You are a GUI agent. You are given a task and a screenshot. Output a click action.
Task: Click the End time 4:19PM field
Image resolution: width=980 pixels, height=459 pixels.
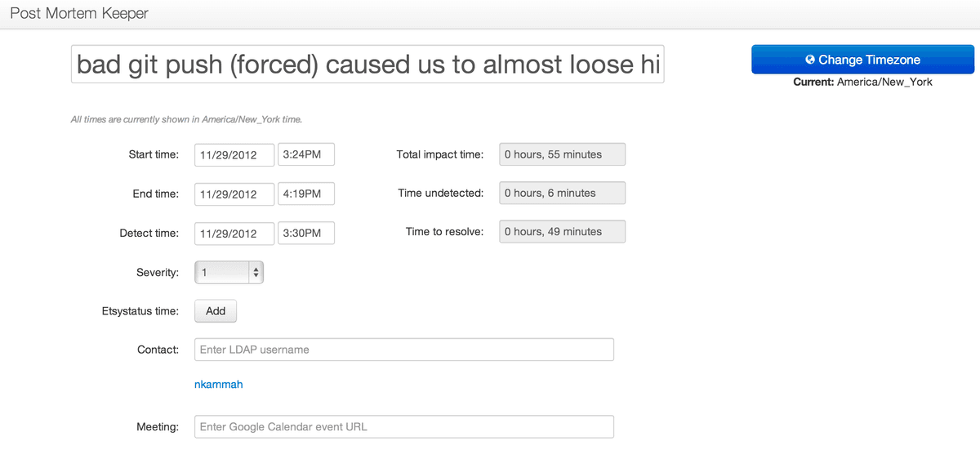306,194
